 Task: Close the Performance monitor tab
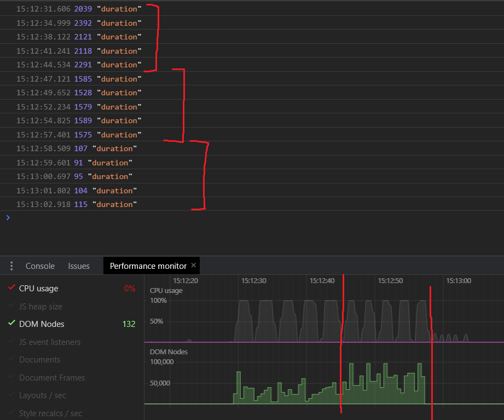[x=193, y=266]
